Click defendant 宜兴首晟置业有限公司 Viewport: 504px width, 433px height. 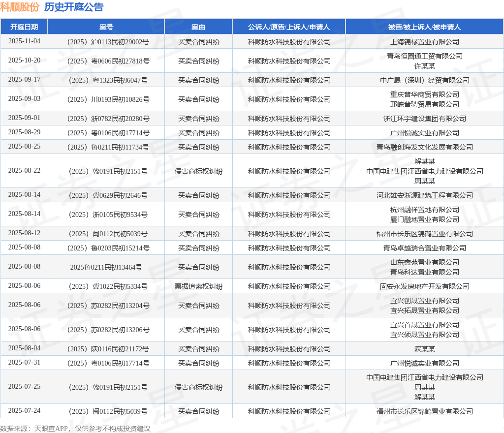(425, 325)
